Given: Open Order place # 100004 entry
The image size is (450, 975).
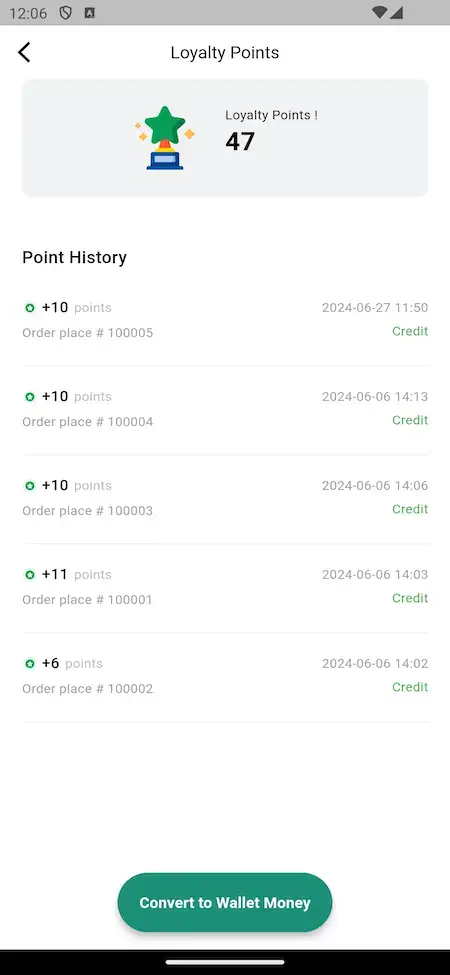Looking at the screenshot, I should click(x=225, y=409).
